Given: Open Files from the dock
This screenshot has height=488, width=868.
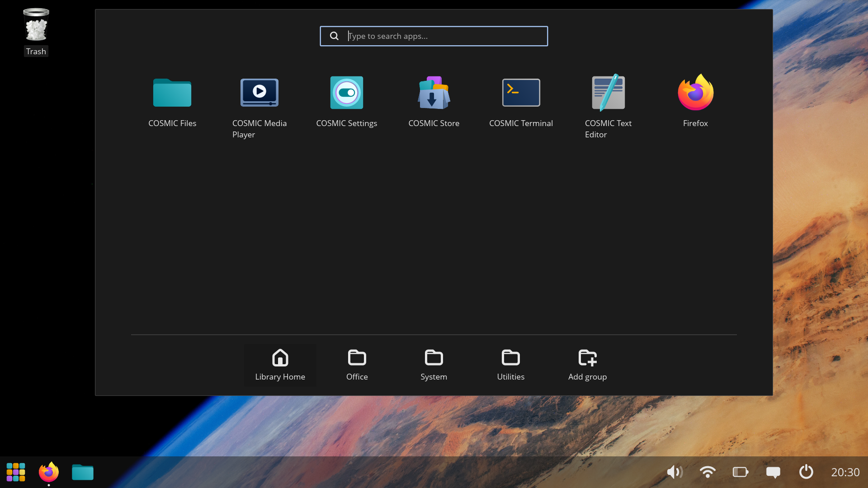Looking at the screenshot, I should pos(83,472).
